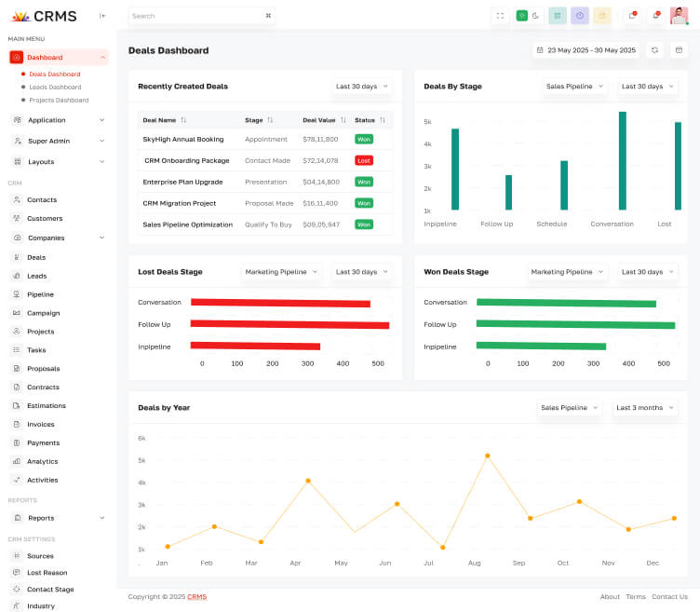
Task: Expand the Application menu
Action: coord(59,120)
